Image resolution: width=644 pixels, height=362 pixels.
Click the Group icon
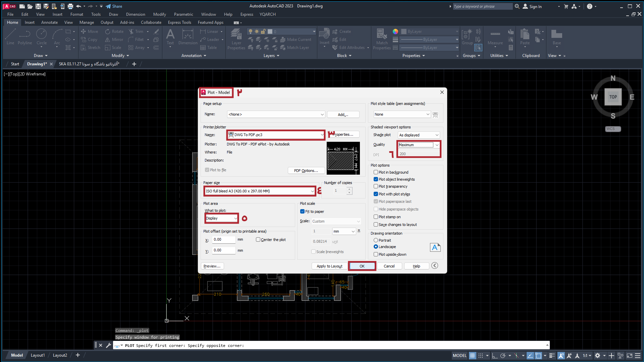[x=467, y=37]
